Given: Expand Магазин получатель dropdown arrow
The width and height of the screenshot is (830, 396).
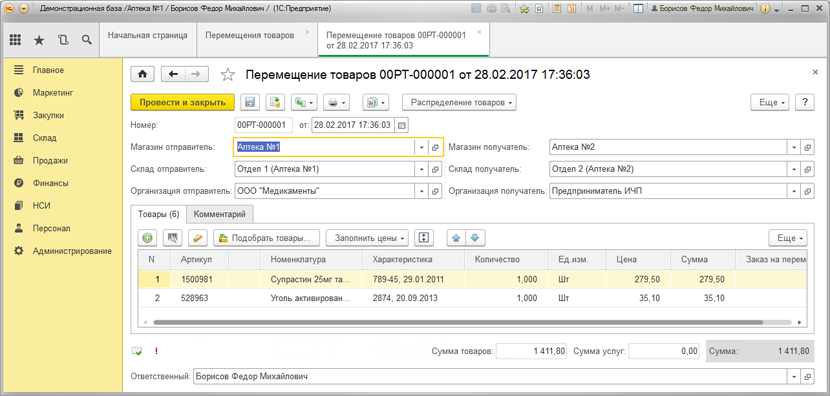Looking at the screenshot, I should (793, 147).
